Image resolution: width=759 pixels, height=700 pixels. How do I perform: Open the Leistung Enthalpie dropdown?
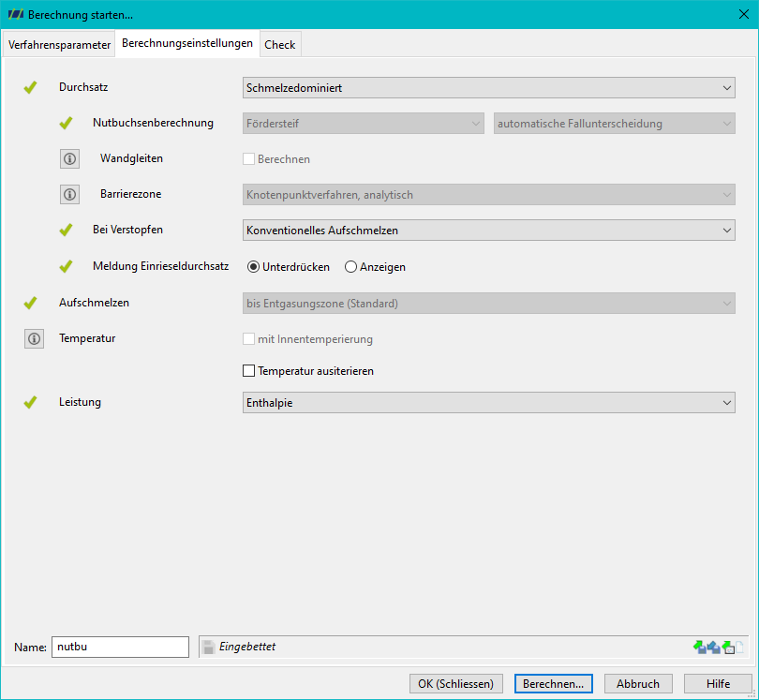[489, 402]
